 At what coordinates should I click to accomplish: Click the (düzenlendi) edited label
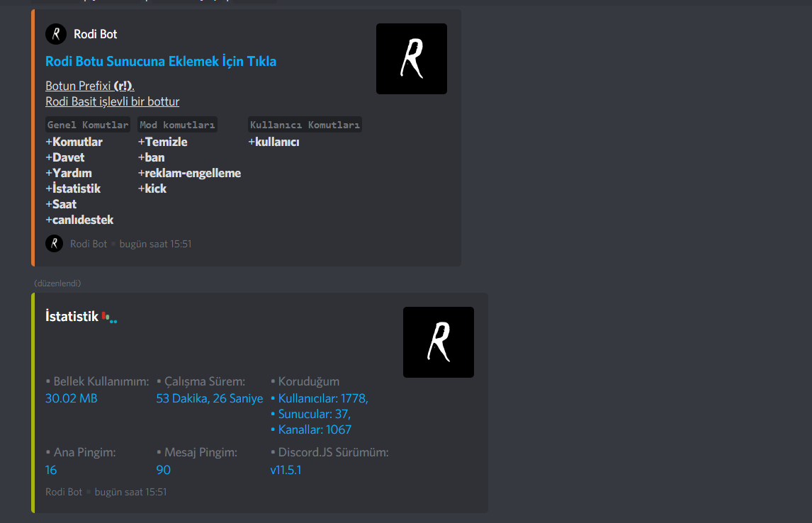click(57, 283)
